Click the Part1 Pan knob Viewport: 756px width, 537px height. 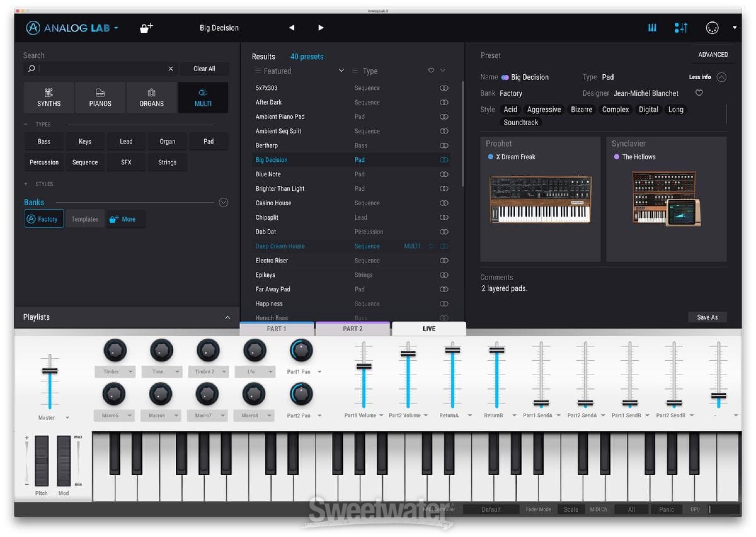[301, 350]
